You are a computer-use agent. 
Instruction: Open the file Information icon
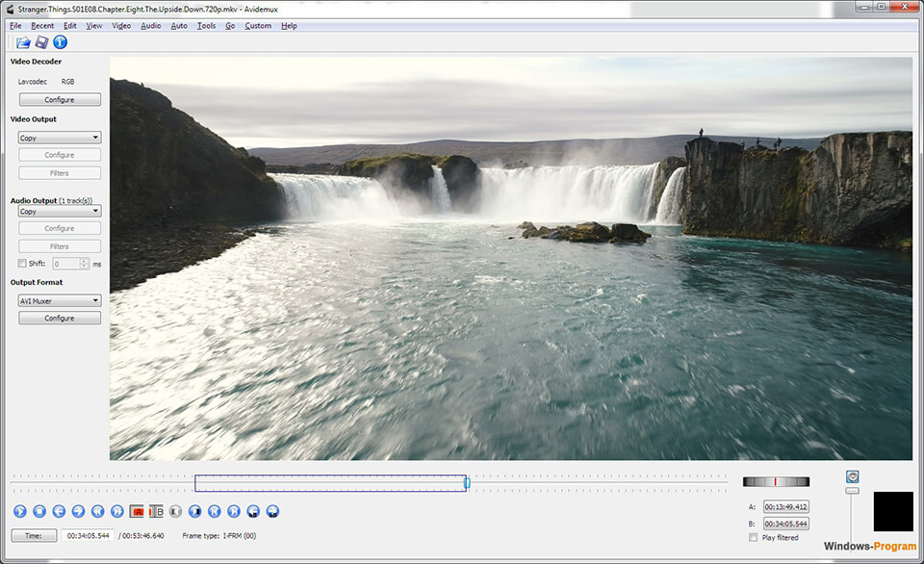[x=60, y=42]
